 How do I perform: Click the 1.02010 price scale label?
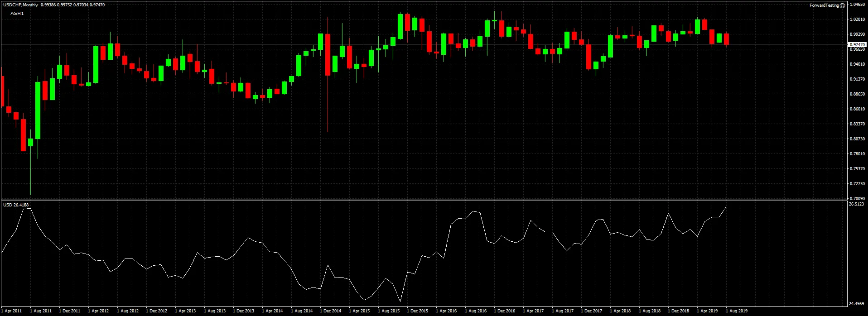click(x=857, y=19)
